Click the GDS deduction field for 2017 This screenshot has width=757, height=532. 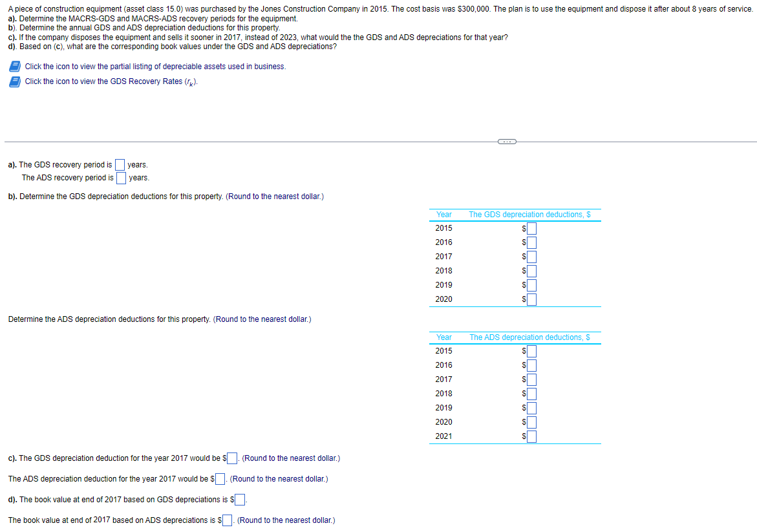[x=531, y=257]
